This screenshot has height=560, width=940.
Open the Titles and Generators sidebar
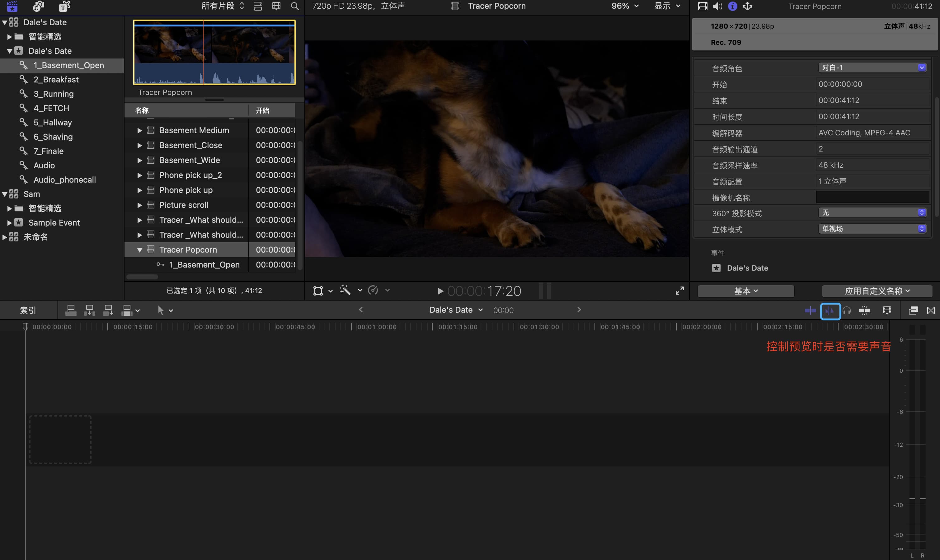[x=64, y=6]
